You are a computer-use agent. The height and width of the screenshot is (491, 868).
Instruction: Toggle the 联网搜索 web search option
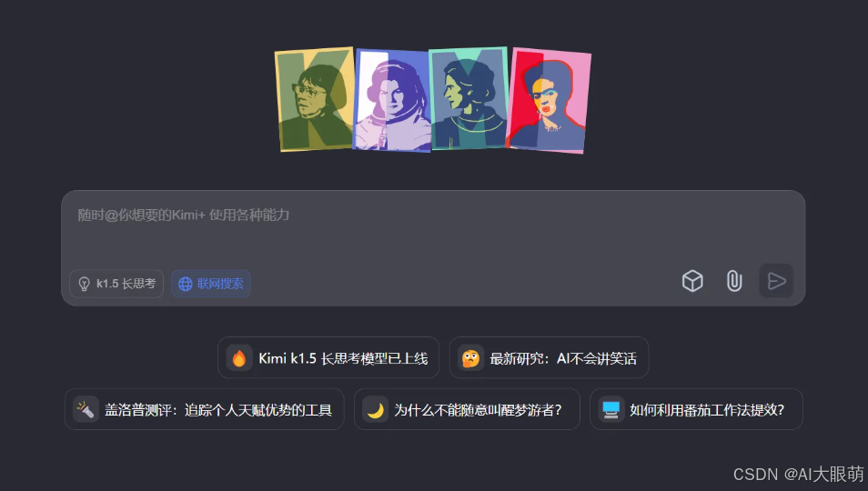(x=211, y=284)
